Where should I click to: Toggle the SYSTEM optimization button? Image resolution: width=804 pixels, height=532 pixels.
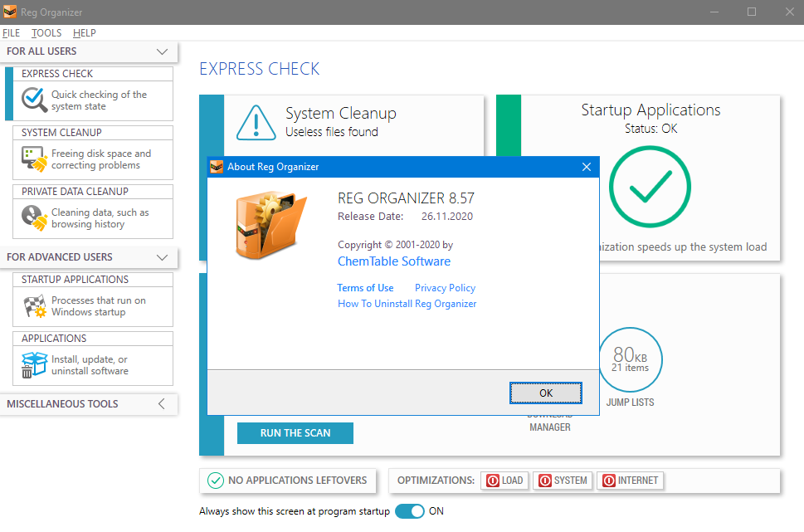563,481
